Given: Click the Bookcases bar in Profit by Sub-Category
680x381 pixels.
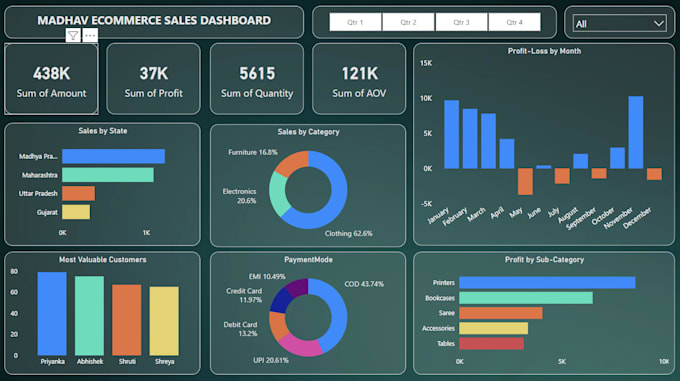Looking at the screenshot, I should click(526, 298).
